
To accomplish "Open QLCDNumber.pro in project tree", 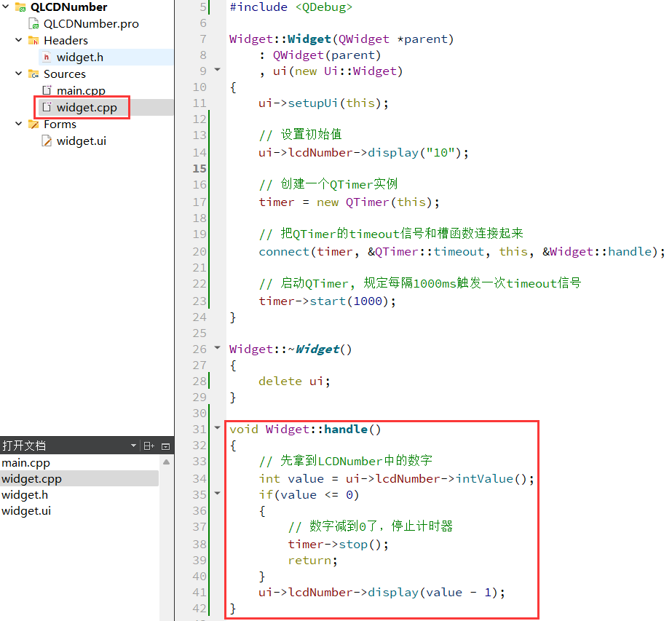I will pos(91,23).
